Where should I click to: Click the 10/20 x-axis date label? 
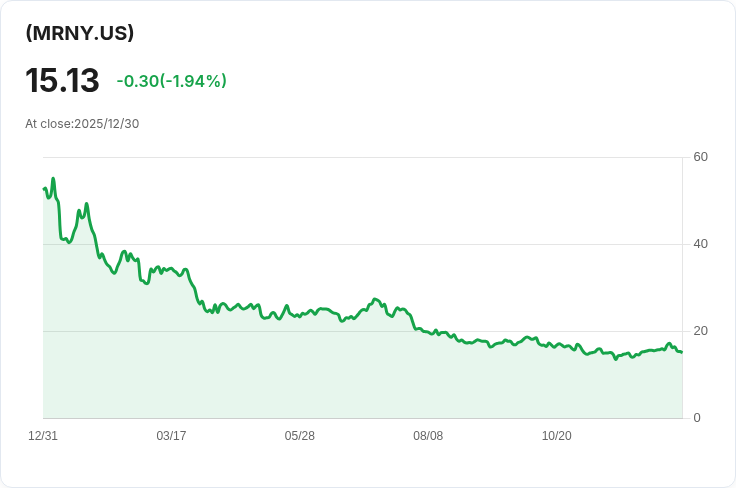[x=557, y=435]
